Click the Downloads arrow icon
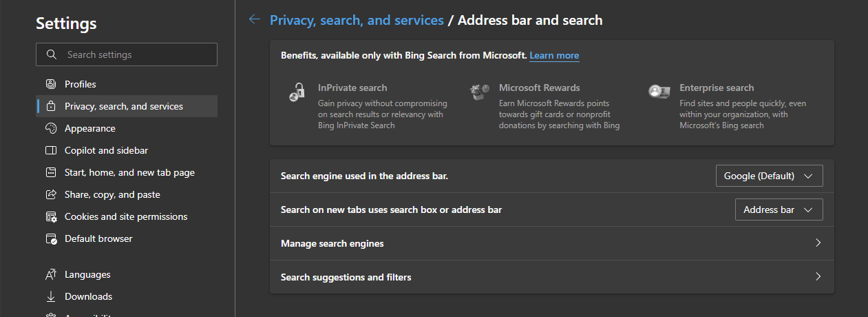868x317 pixels. 51,296
